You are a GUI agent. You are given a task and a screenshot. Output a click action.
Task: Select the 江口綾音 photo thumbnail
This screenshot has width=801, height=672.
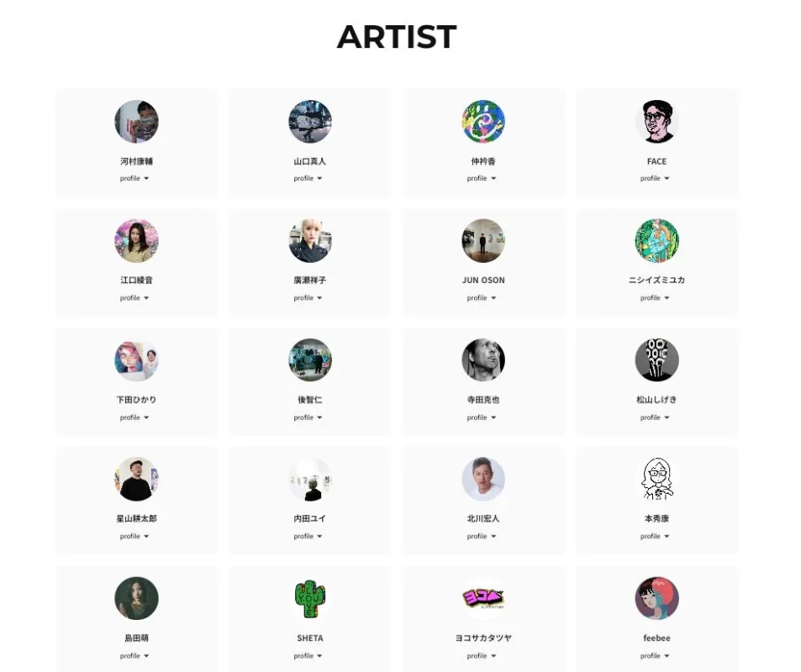pyautogui.click(x=136, y=241)
